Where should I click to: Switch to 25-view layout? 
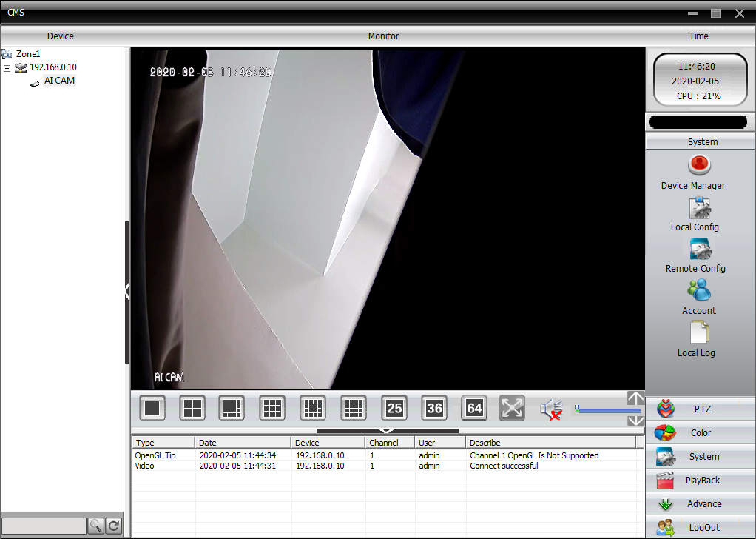click(x=394, y=408)
